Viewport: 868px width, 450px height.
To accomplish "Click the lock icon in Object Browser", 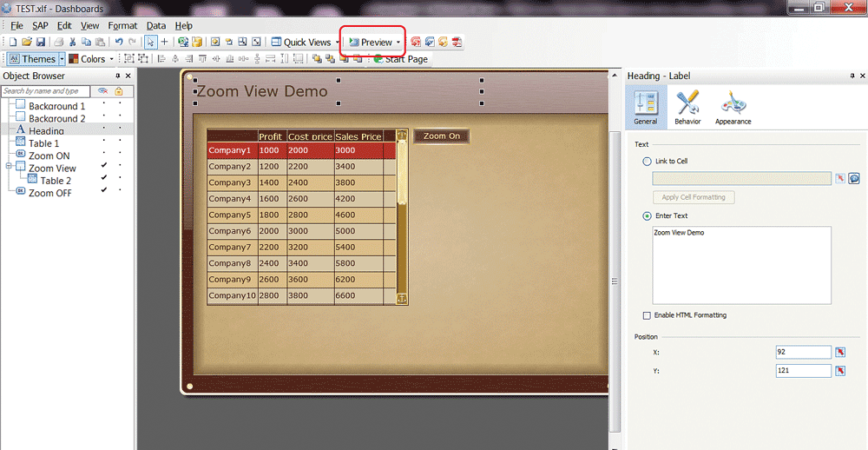I will coord(119,91).
